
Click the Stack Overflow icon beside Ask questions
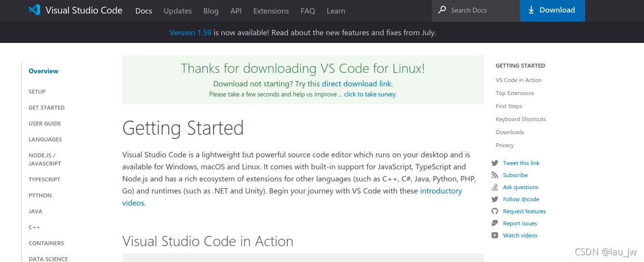click(495, 187)
